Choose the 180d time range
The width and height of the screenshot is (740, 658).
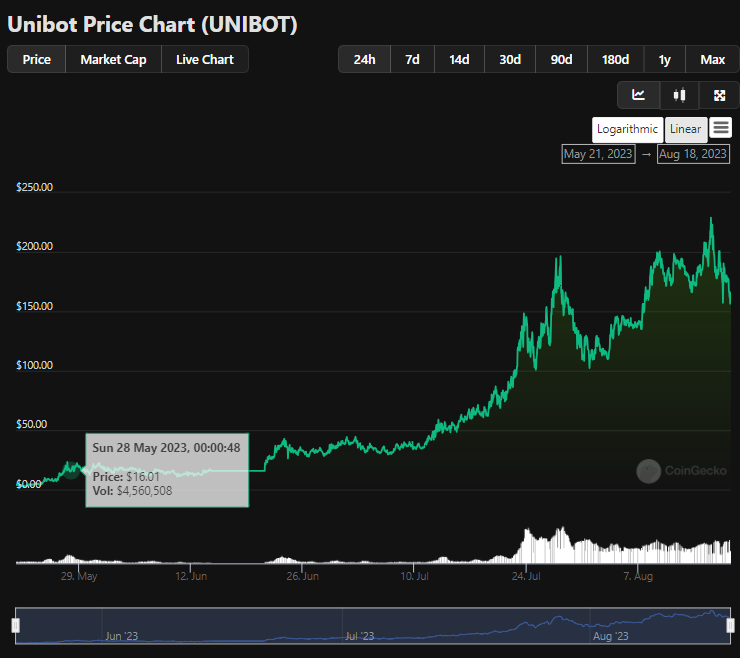615,59
